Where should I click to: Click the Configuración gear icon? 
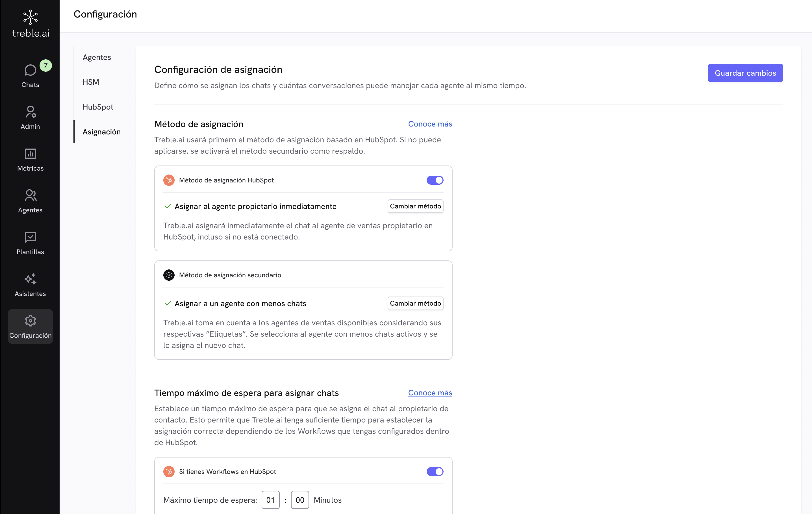click(x=30, y=321)
